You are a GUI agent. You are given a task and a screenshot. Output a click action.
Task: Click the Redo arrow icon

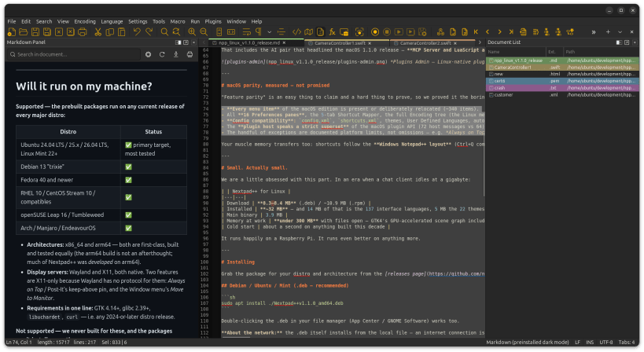[149, 32]
